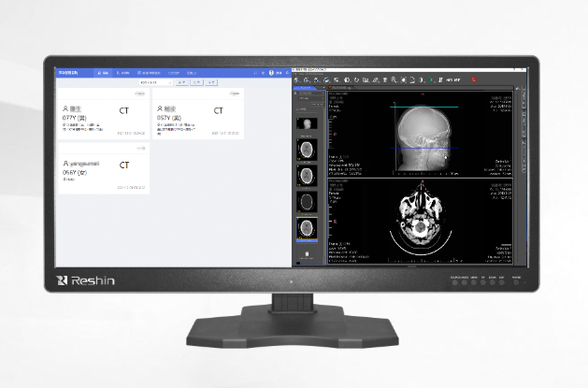Open the date dropdown above patient cards
The height and width of the screenshot is (388, 588).
point(153,82)
